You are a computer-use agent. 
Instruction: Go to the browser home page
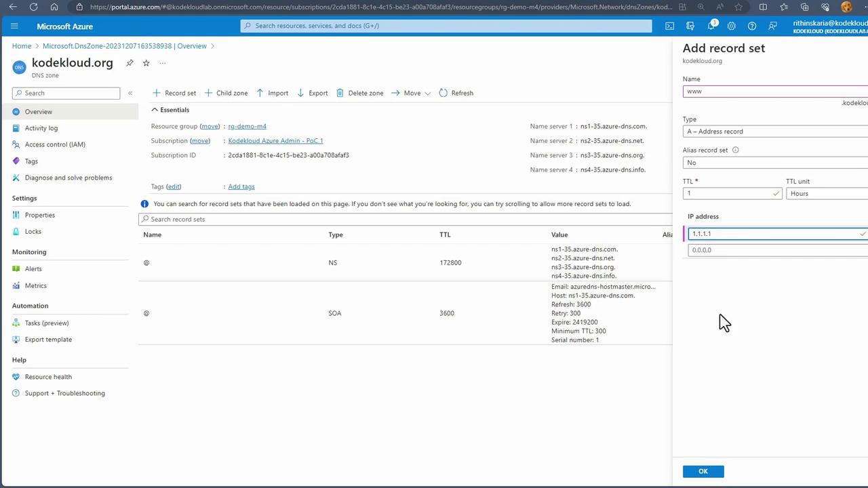point(54,7)
